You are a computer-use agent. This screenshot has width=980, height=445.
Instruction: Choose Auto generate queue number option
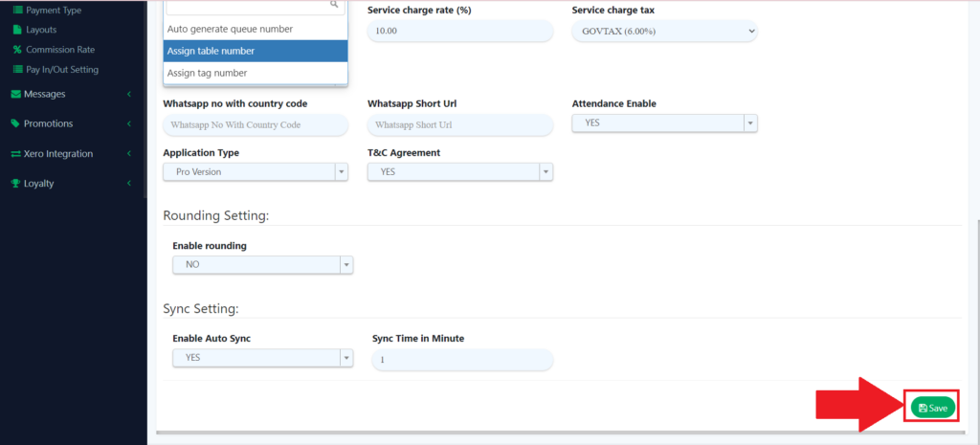tap(256, 30)
